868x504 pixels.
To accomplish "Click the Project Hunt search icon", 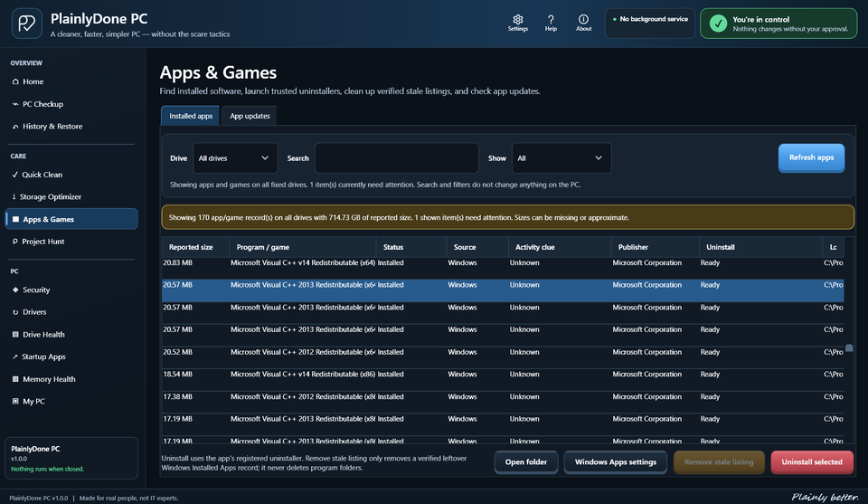I will pyautogui.click(x=15, y=242).
